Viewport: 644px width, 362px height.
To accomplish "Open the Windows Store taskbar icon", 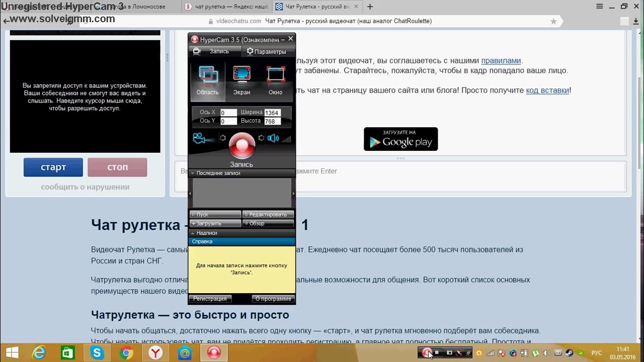I will pyautogui.click(x=67, y=353).
